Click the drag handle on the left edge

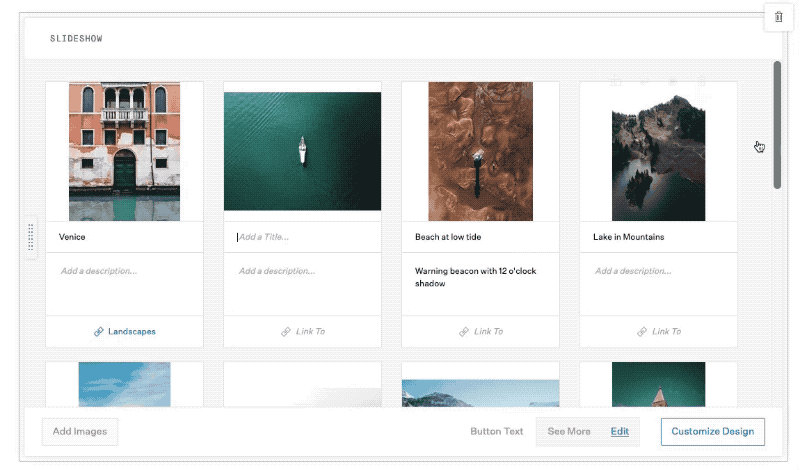(31, 238)
